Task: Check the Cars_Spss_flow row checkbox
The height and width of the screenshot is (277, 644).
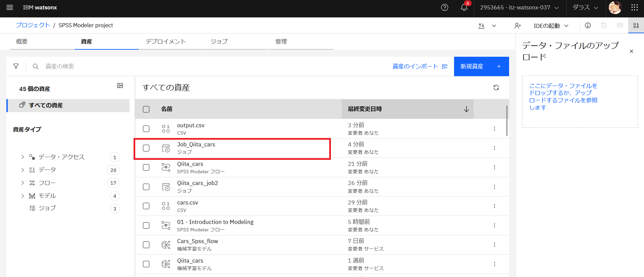Action: click(146, 245)
